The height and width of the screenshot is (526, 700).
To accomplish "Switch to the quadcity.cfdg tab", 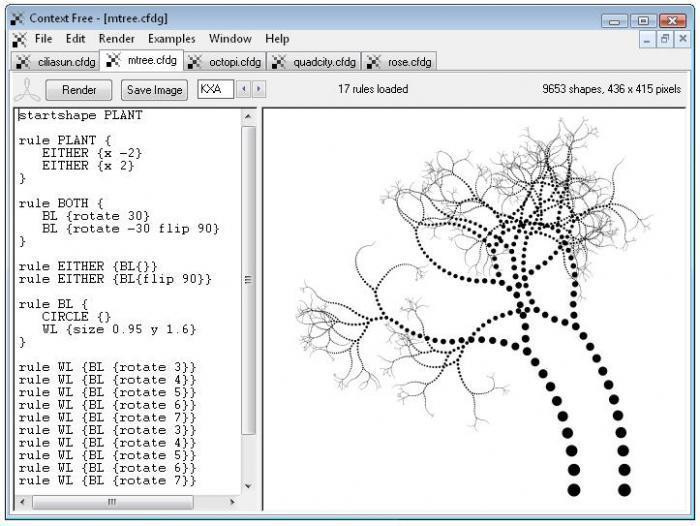I will pyautogui.click(x=313, y=62).
